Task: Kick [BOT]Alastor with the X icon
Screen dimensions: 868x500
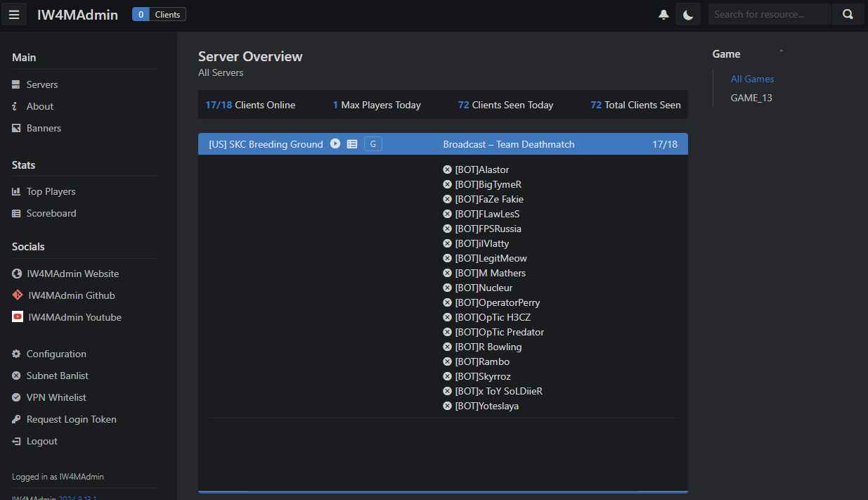Action: pyautogui.click(x=447, y=169)
